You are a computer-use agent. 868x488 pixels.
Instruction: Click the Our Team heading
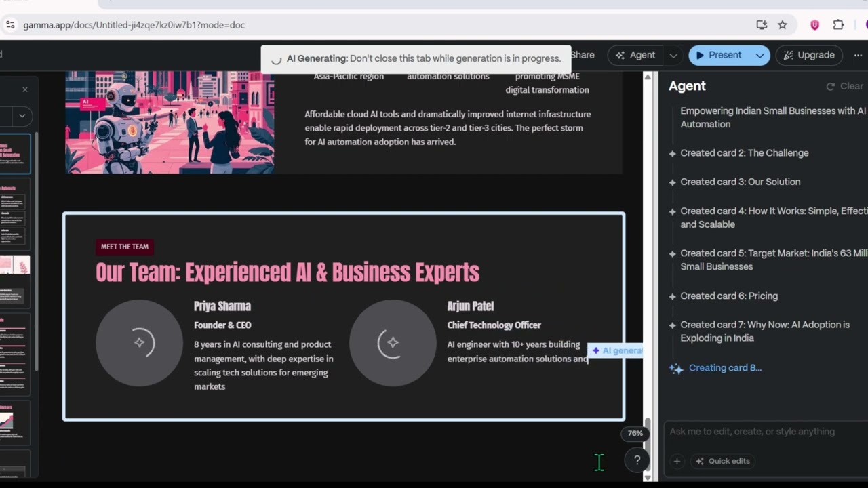coord(288,272)
